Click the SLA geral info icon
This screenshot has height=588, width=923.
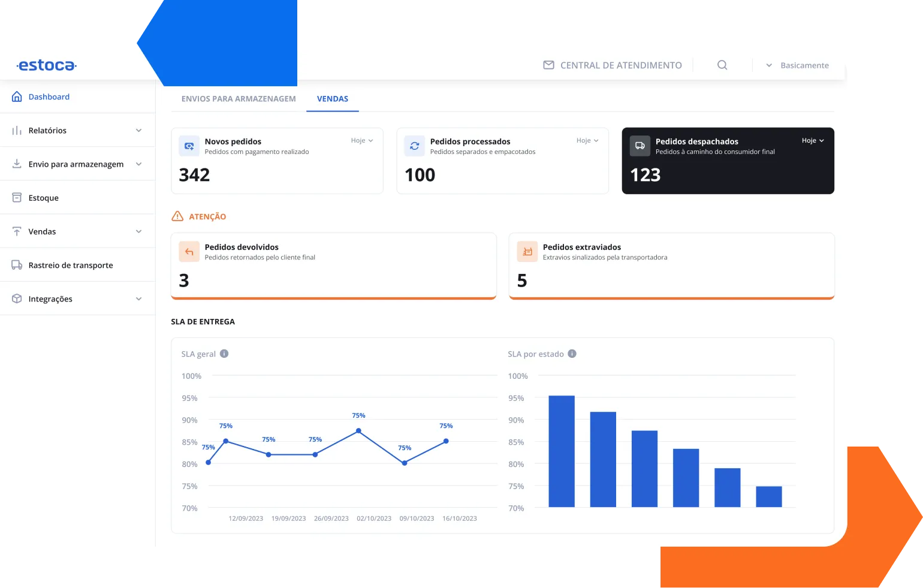[224, 354]
